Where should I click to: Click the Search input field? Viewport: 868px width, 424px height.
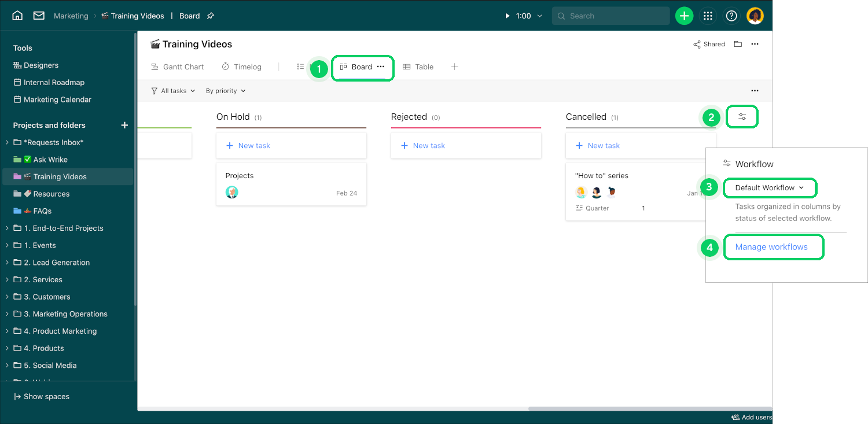point(611,16)
